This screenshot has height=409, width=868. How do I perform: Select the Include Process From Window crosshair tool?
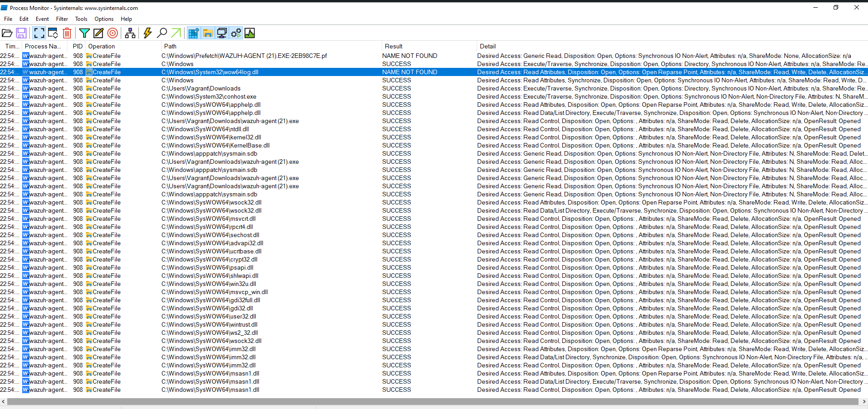pyautogui.click(x=113, y=33)
